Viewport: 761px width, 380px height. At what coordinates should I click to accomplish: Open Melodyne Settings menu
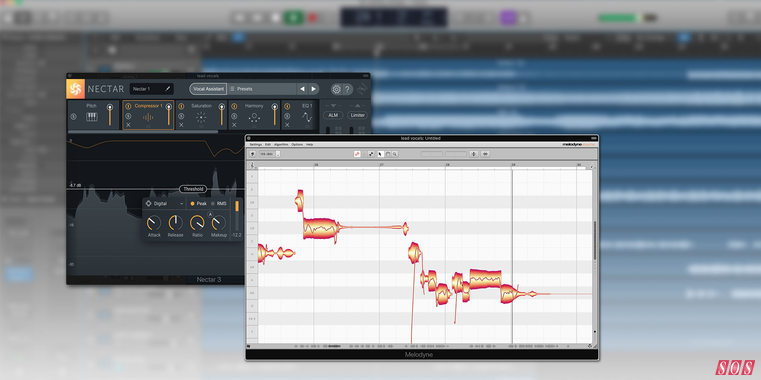tap(256, 145)
